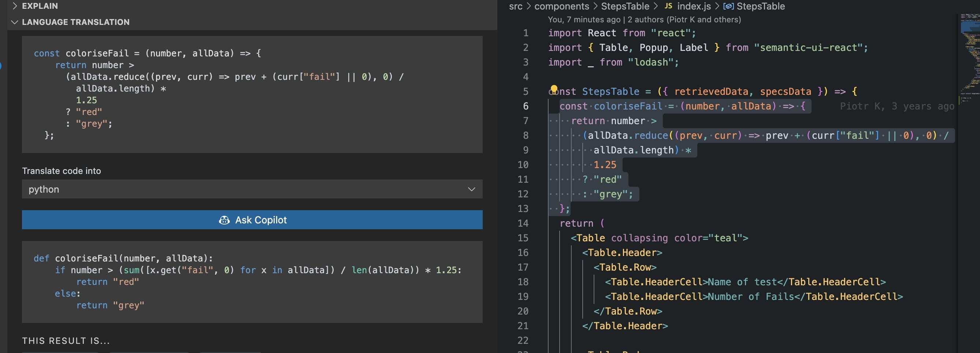Open the index.js breadcrumb item
This screenshot has width=980, height=353.
[x=694, y=6]
